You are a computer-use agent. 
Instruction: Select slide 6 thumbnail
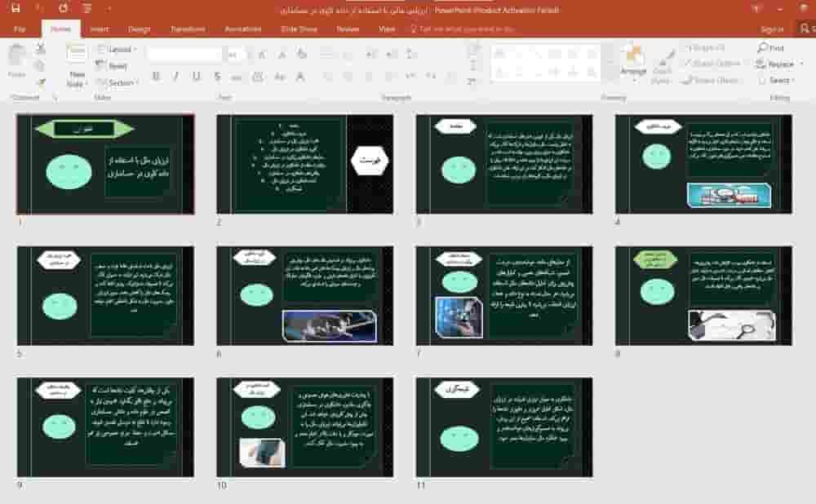click(x=305, y=296)
